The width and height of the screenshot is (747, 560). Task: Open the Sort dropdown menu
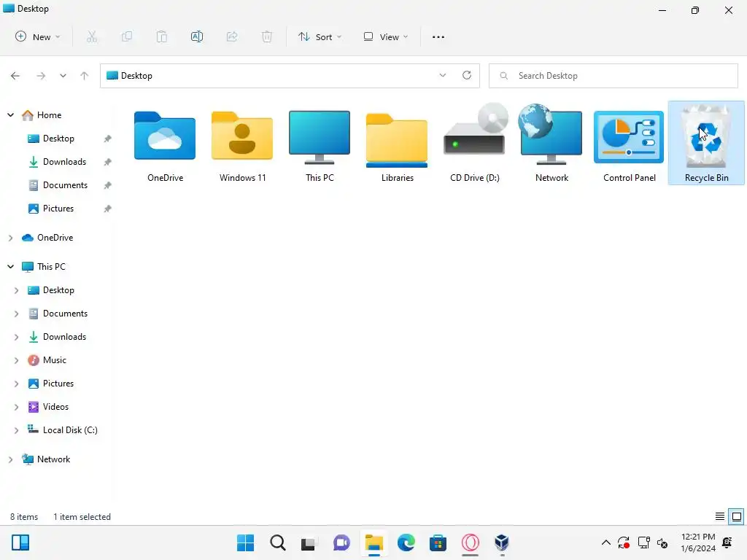coord(320,36)
